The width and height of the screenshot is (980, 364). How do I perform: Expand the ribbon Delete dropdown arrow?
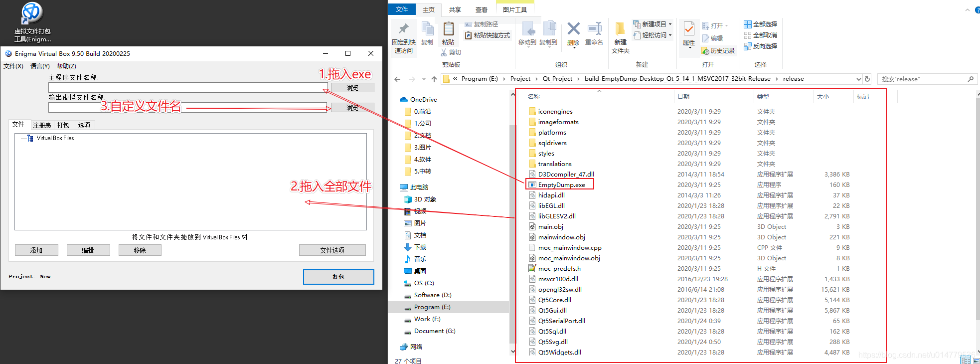coord(574,47)
